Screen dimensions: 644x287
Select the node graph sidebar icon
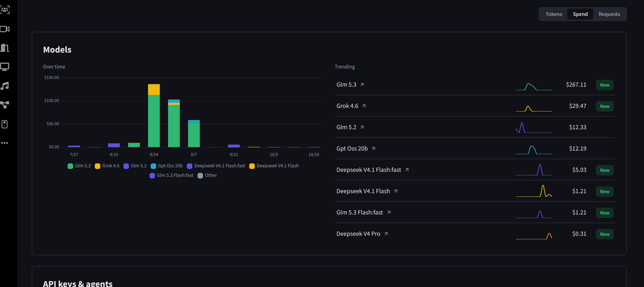click(x=5, y=105)
